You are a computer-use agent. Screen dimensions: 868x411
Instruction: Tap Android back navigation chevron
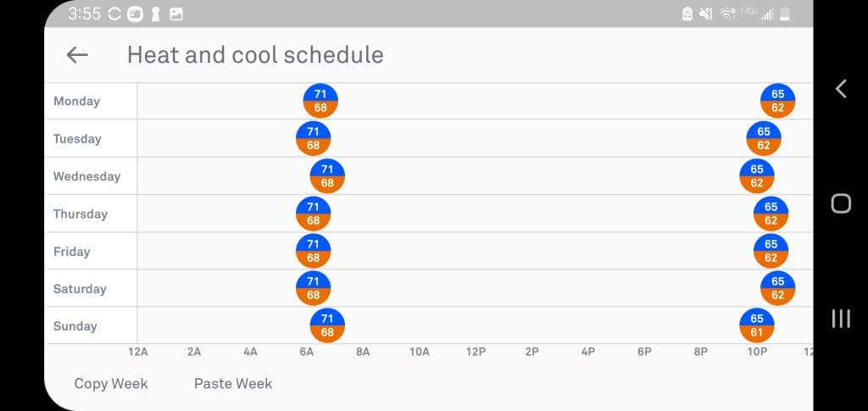(x=841, y=88)
